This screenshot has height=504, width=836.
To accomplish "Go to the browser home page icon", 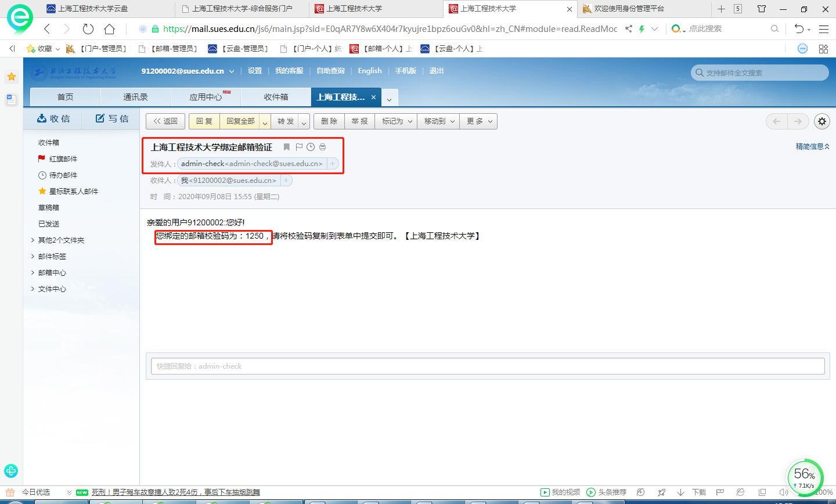I will click(x=109, y=29).
